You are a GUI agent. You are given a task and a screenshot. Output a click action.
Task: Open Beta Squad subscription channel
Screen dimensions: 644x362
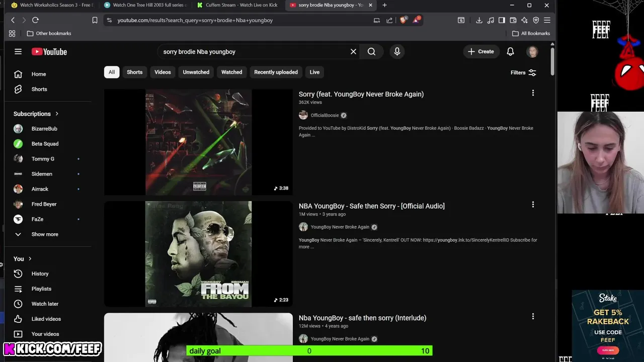[45, 144]
